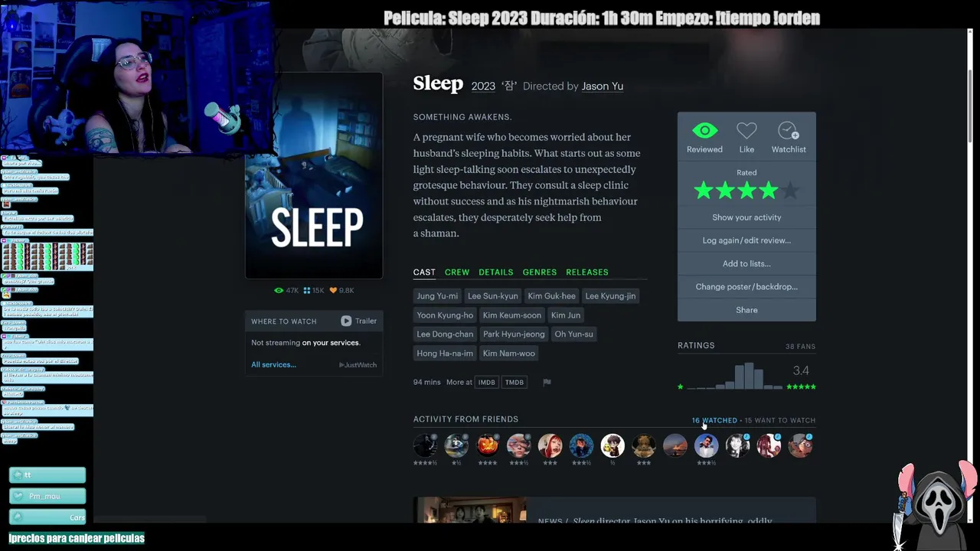Open the IMDB link button
This screenshot has height=551, width=980.
tap(487, 382)
